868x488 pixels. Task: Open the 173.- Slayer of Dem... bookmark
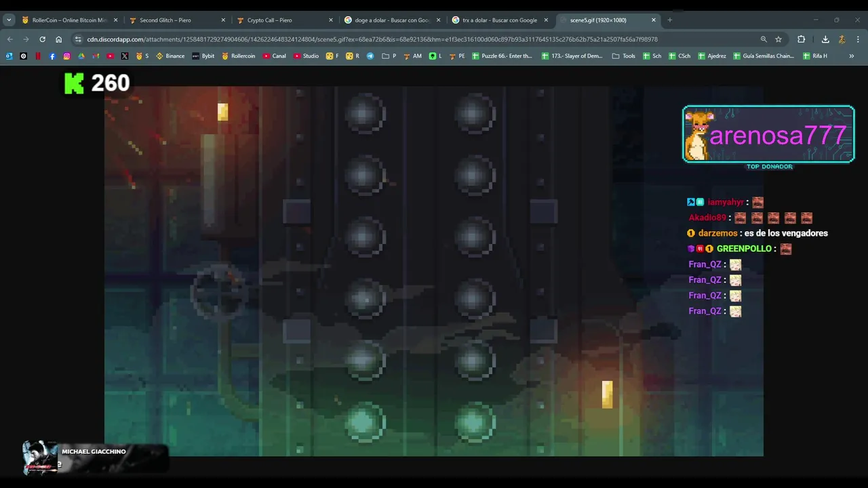coord(572,56)
